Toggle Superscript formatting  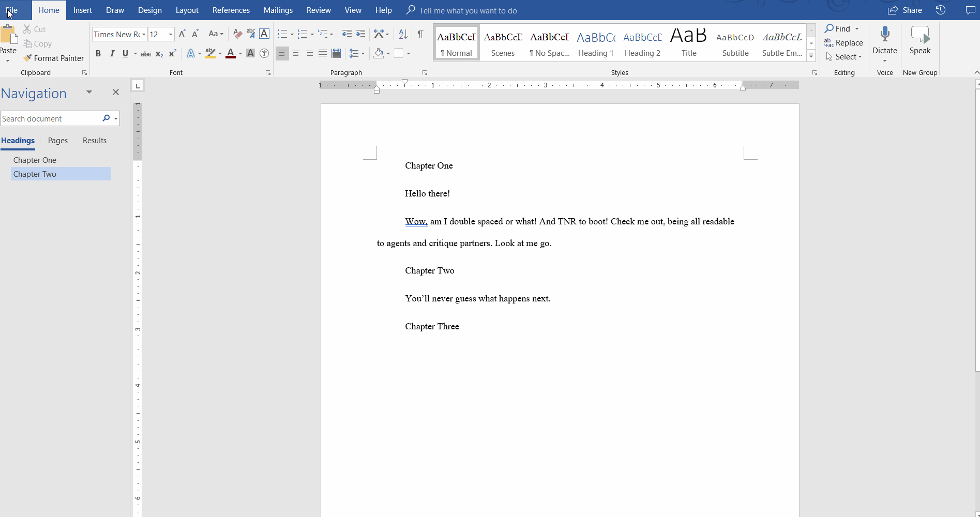pos(173,53)
